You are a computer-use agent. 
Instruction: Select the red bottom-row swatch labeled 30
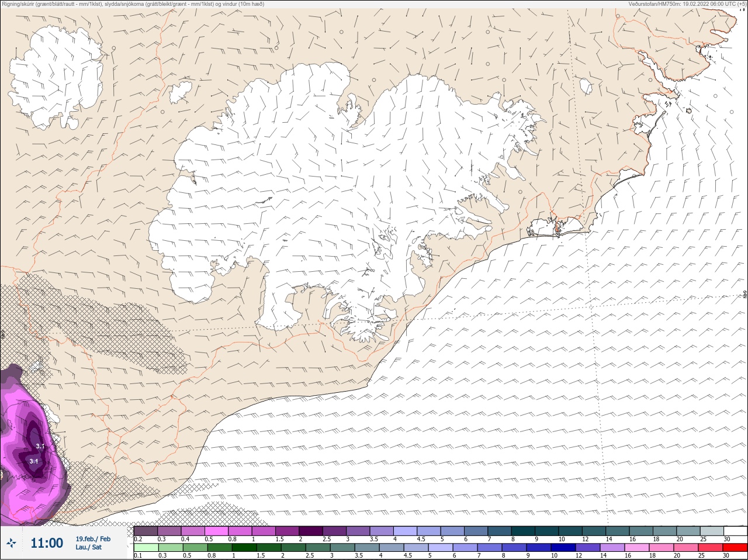[x=736, y=548]
